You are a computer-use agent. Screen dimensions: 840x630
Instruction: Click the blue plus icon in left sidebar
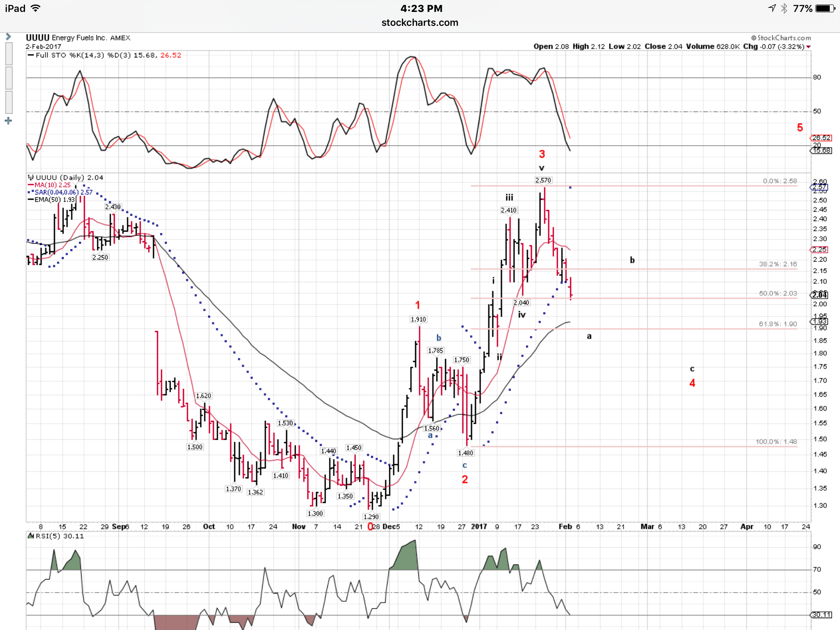pos(8,121)
